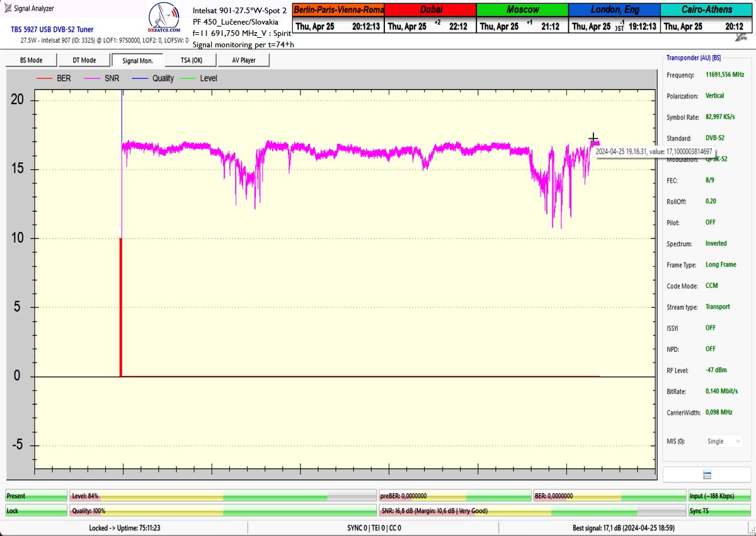Switch to BS Mode tab

(x=31, y=61)
